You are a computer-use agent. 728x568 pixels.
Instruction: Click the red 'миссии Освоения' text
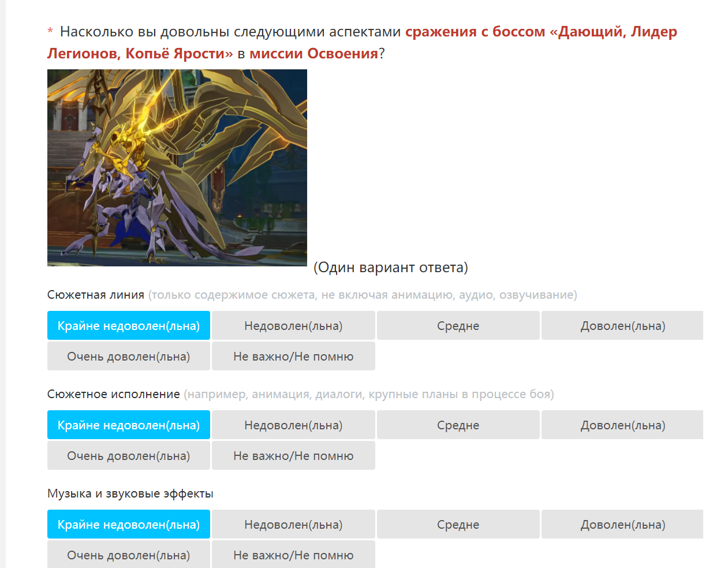313,53
